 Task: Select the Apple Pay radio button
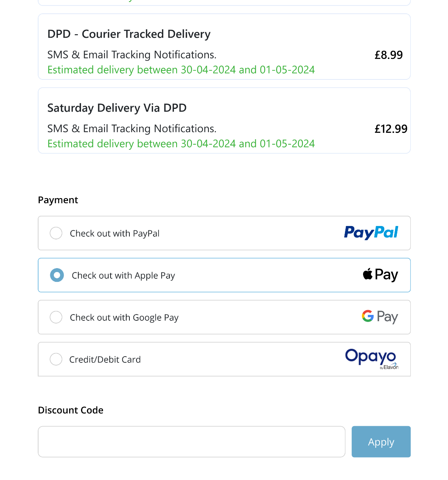57,275
